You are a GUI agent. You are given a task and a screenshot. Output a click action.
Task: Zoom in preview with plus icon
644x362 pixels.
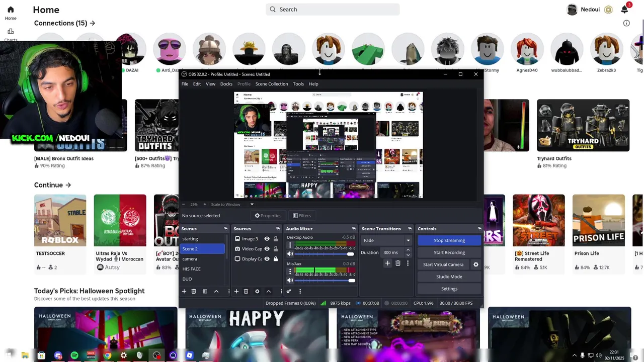point(204,204)
